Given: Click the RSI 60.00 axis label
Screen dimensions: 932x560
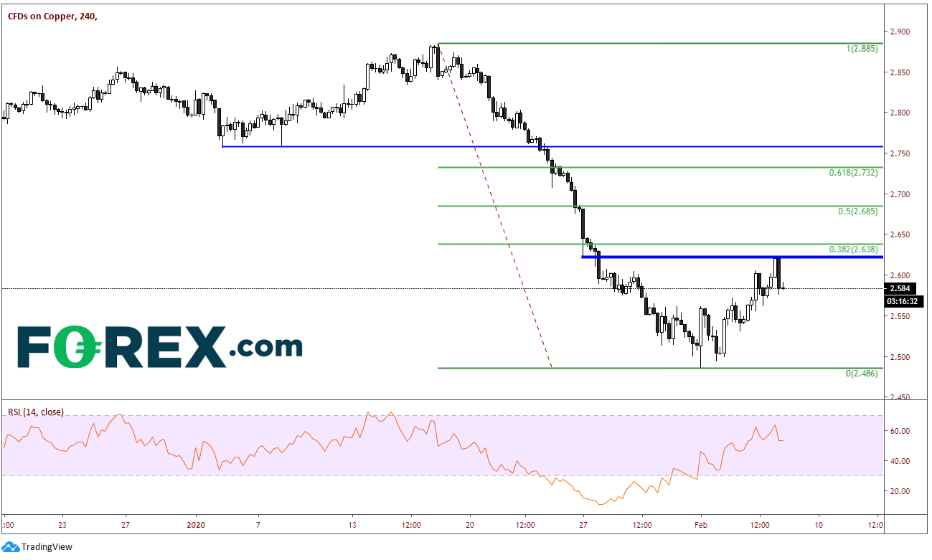Looking at the screenshot, I should tap(900, 431).
